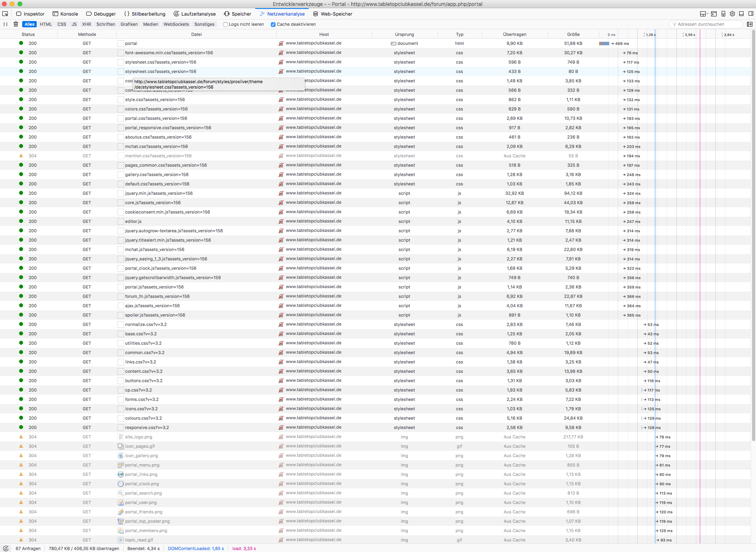Uncheck 'Cache deaktivieren' checkbox
This screenshot has height=552, width=756.
point(273,24)
